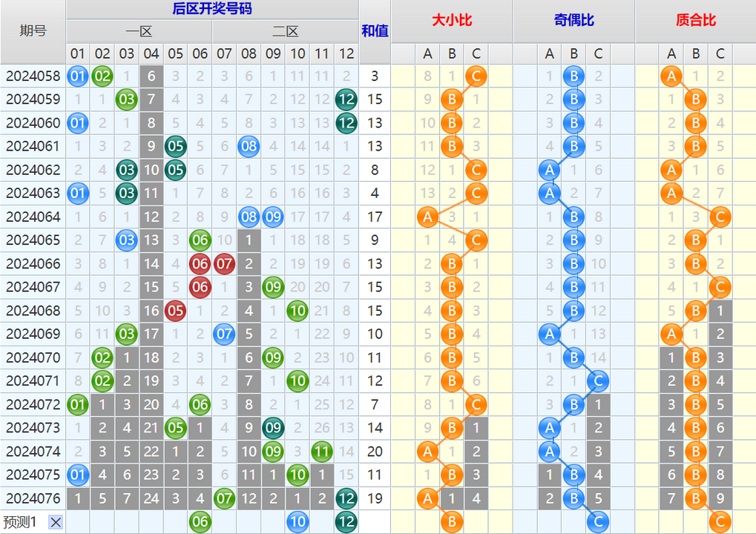This screenshot has width=756, height=534.
Task: Click red ball 06 in row 2024067
Action: click(x=200, y=287)
